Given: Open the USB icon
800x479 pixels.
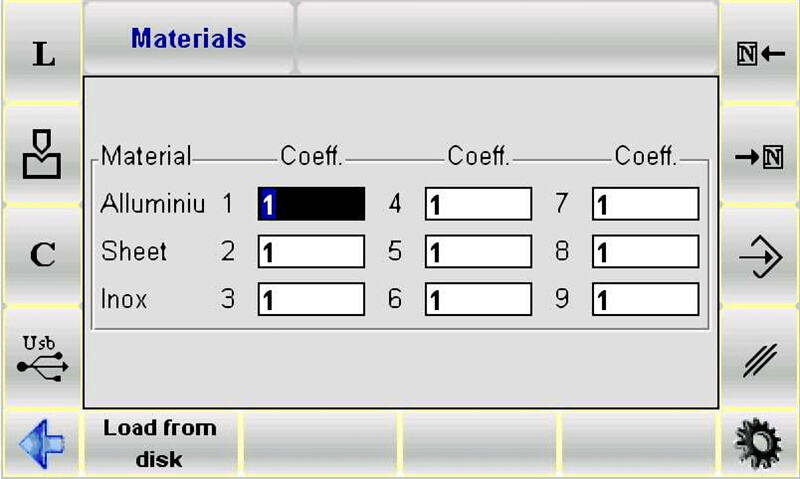Looking at the screenshot, I should pos(42,356).
